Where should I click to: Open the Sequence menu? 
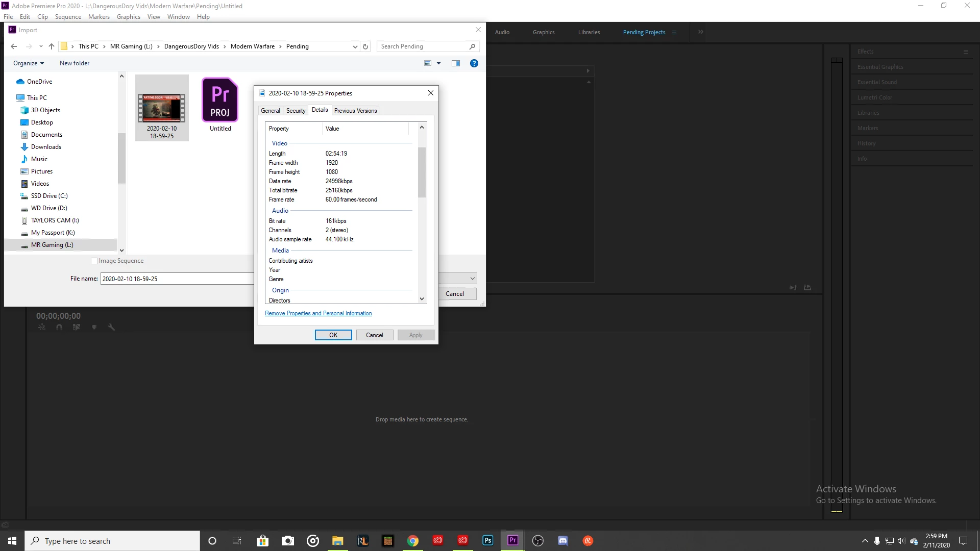68,17
